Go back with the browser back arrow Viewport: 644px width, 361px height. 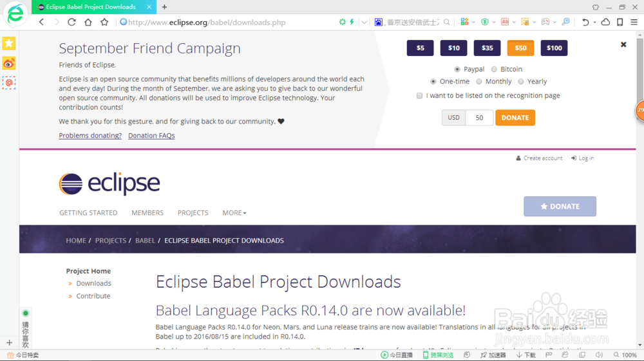(x=41, y=22)
